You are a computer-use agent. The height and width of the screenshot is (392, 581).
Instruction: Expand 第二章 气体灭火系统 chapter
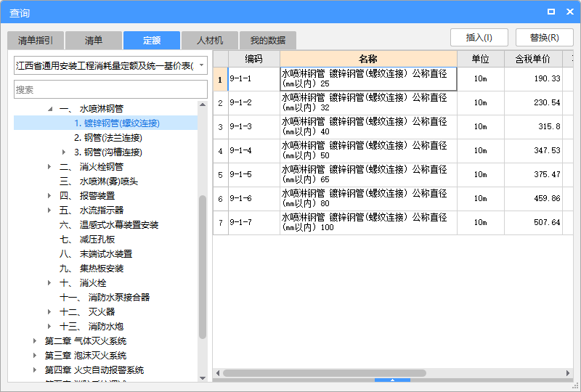34,341
